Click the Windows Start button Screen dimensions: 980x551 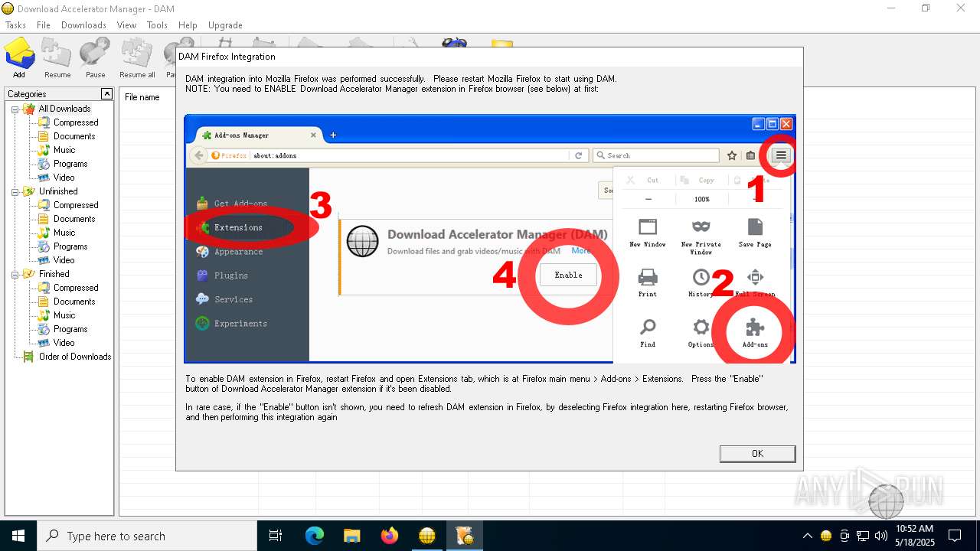(x=18, y=536)
